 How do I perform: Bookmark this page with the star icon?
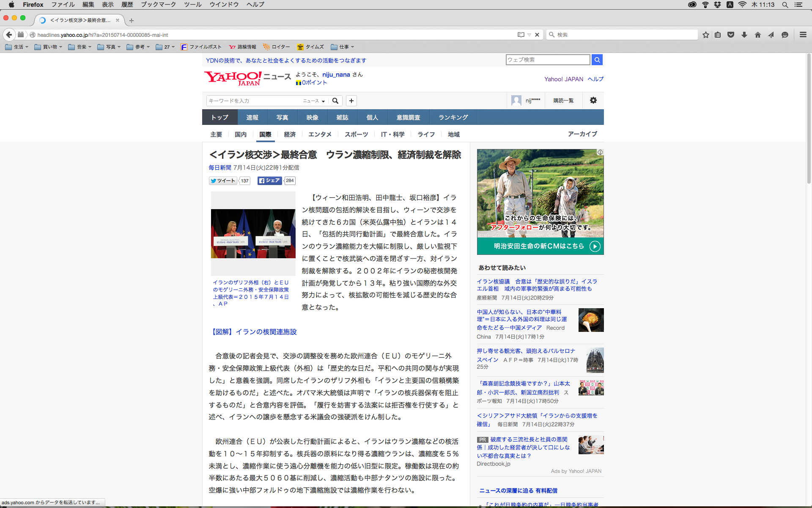tap(705, 35)
